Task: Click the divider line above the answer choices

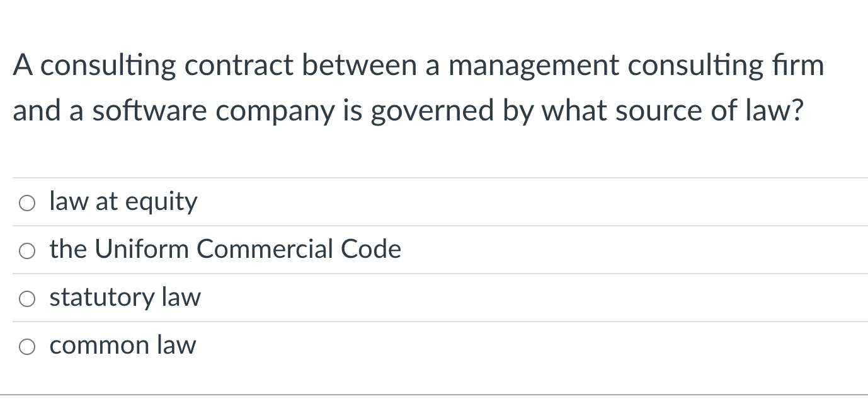Action: [434, 178]
